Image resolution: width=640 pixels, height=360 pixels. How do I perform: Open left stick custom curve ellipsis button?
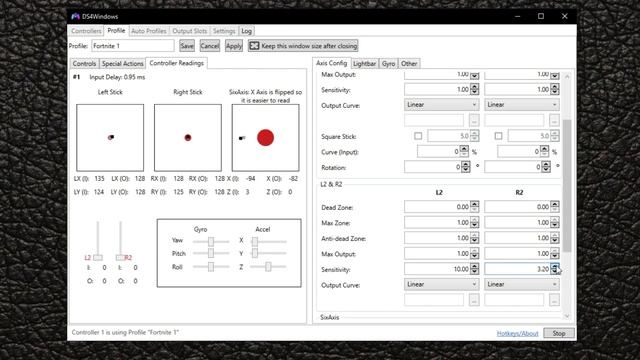[474, 120]
